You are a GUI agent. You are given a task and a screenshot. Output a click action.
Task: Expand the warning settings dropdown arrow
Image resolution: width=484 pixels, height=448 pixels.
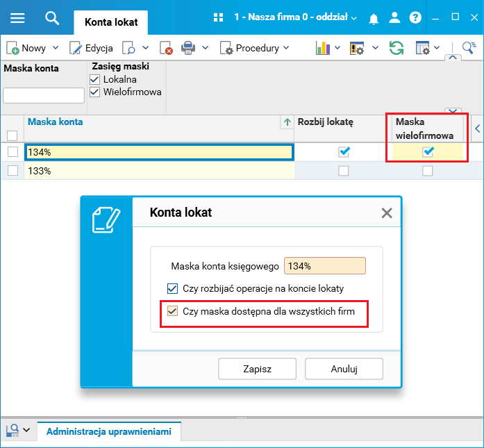click(376, 48)
